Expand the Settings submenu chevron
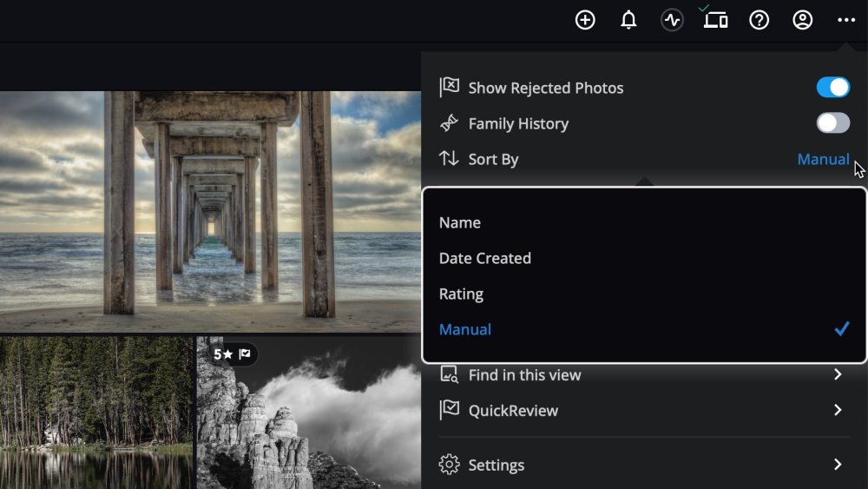 pyautogui.click(x=838, y=465)
